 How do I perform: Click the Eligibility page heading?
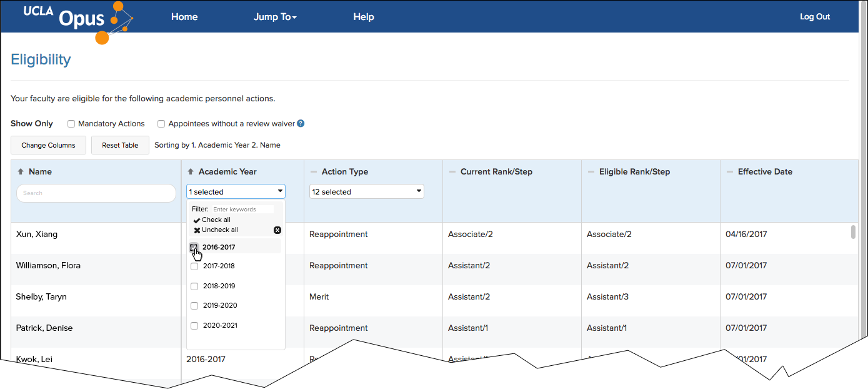click(41, 59)
